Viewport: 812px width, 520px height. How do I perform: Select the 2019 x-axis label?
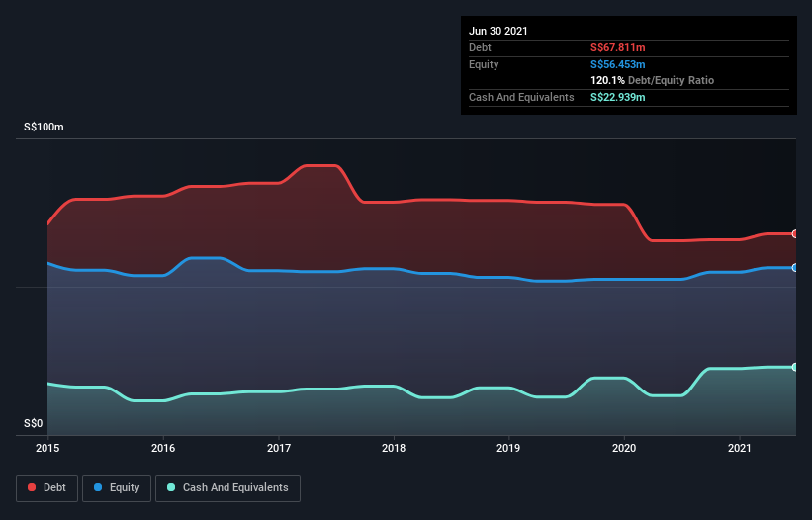point(508,448)
